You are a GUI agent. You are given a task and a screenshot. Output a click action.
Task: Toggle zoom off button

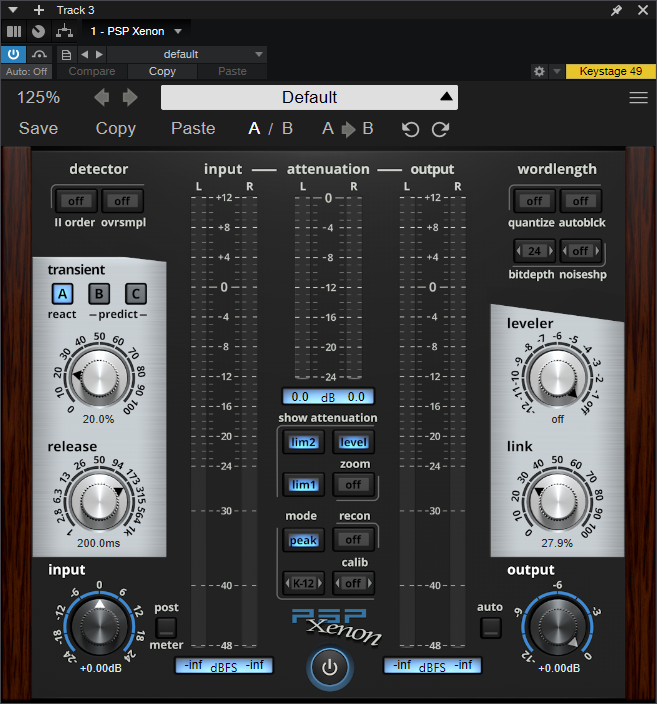pyautogui.click(x=353, y=485)
